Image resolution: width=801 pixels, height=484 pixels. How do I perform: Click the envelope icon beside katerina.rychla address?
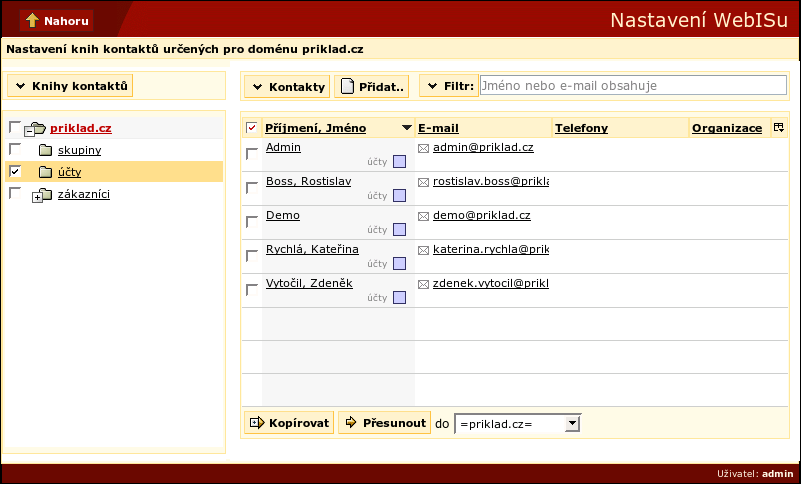(x=423, y=250)
